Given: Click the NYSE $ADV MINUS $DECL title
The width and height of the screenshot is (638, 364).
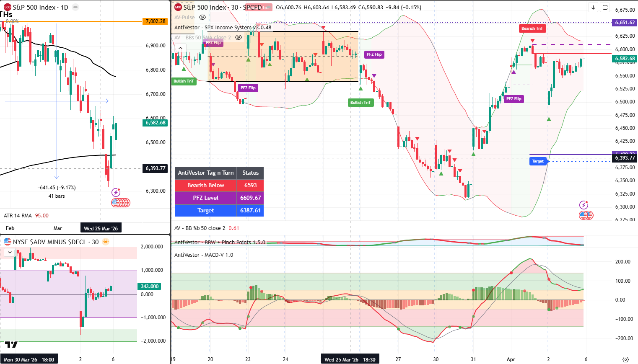Looking at the screenshot, I should pyautogui.click(x=55, y=242).
